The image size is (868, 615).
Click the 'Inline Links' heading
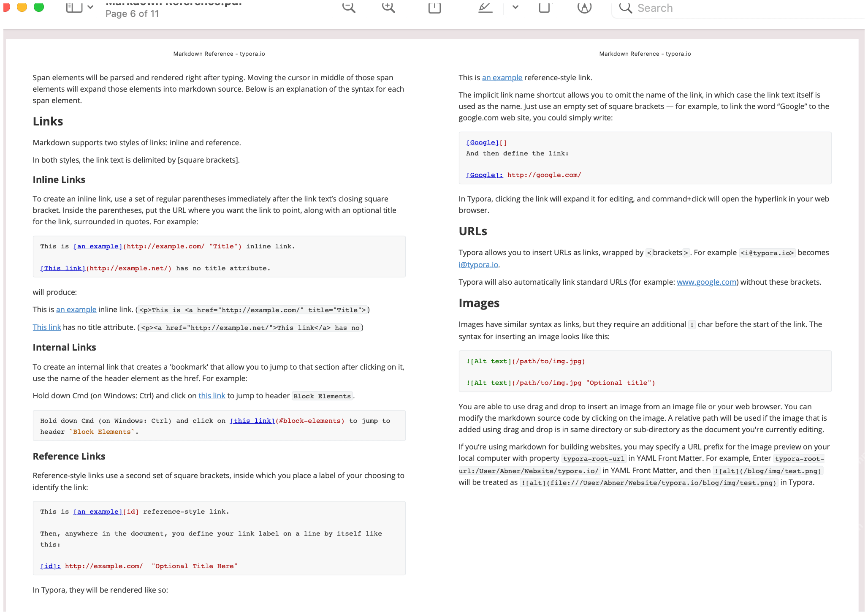(59, 180)
